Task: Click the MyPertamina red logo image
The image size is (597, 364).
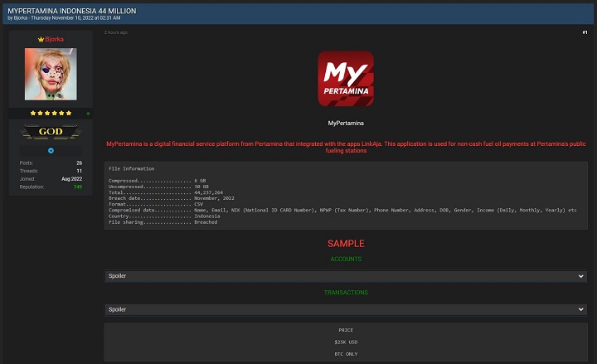Action: [x=346, y=79]
